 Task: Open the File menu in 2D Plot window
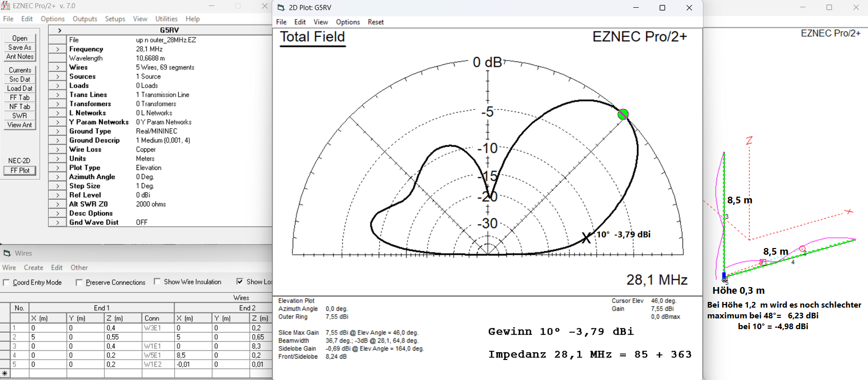(x=281, y=22)
